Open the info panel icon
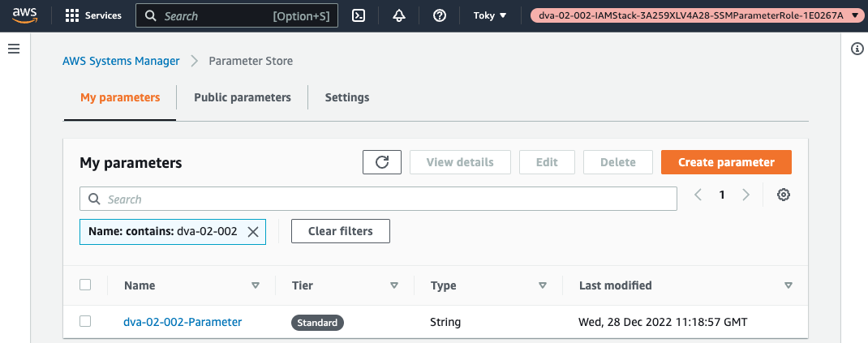Screen dimensions: 868x343 pyautogui.click(x=857, y=49)
